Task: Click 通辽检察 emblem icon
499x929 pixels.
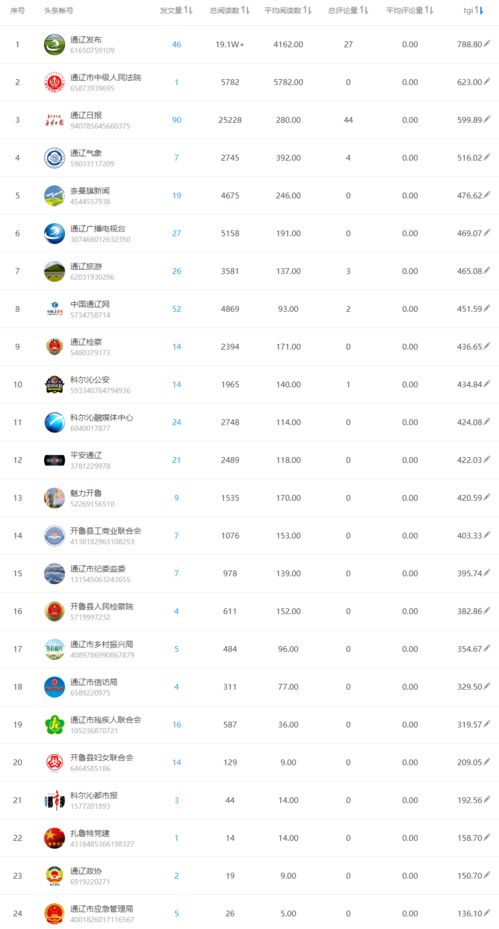Action: pyautogui.click(x=55, y=347)
